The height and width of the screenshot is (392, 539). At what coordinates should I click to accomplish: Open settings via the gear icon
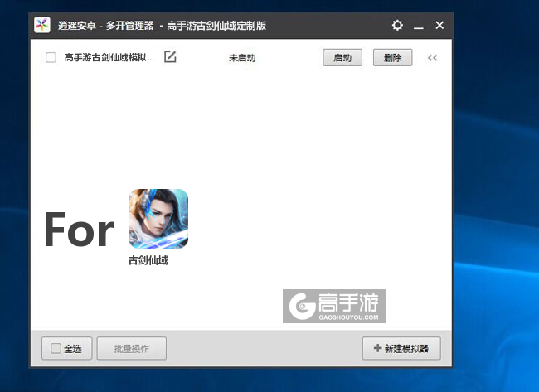(x=397, y=25)
